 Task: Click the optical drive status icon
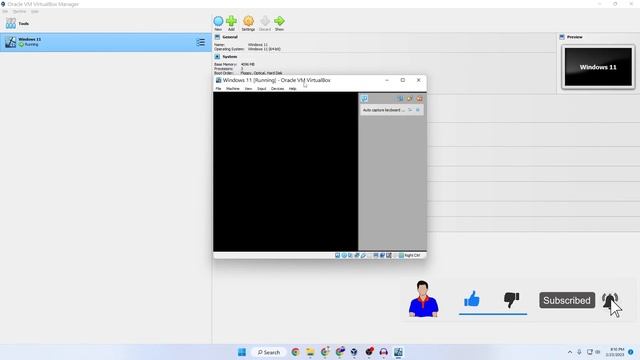[344, 255]
